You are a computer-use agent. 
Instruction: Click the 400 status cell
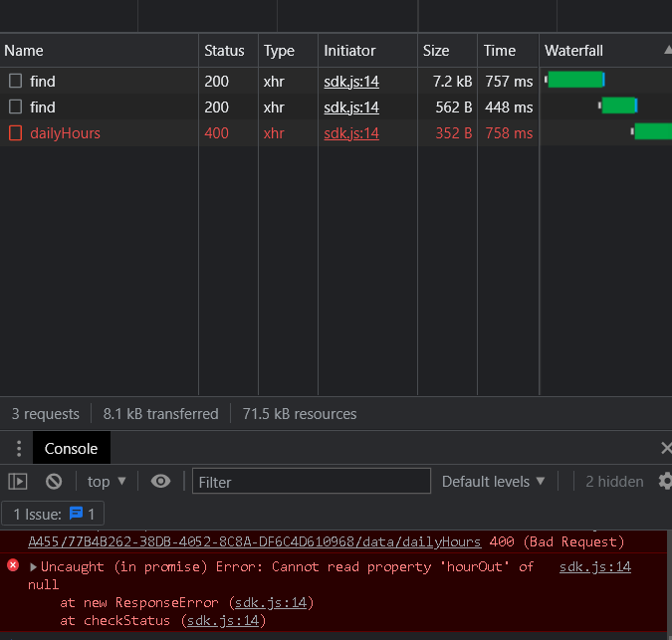point(216,133)
